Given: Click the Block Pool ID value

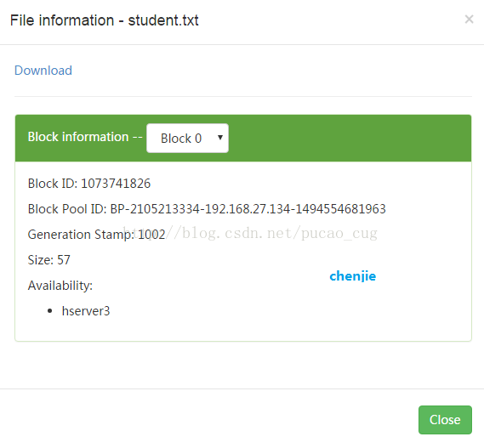Looking at the screenshot, I should pos(248,209).
